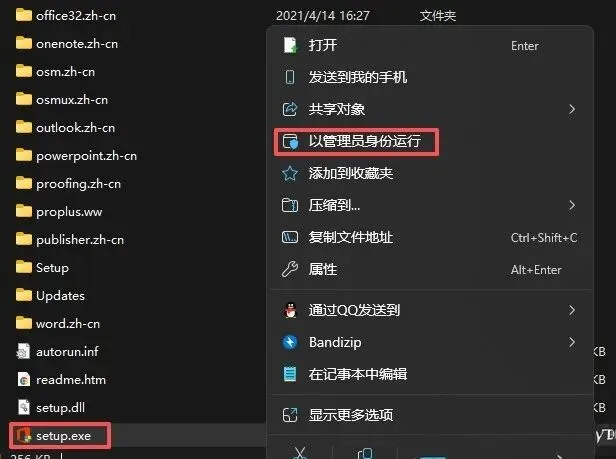Click the wrench icon next to 属性
This screenshot has width=616, height=459.
click(290, 269)
